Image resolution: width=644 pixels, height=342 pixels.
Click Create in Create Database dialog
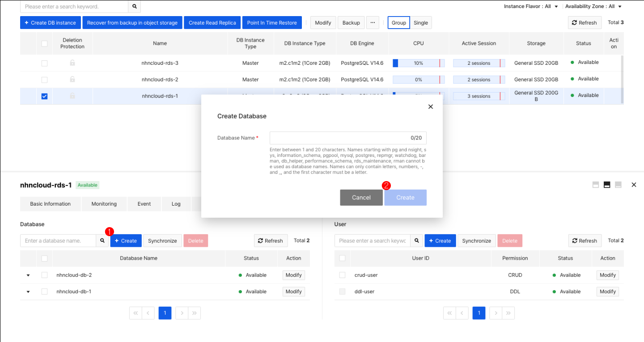pyautogui.click(x=405, y=198)
